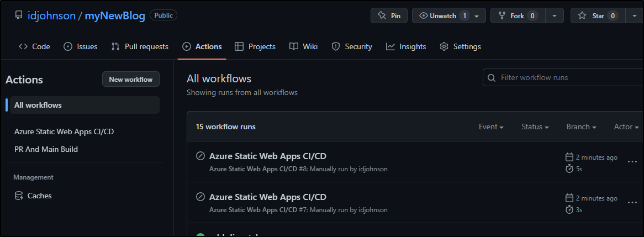Open the idjohnson owner link
This screenshot has width=644, height=237.
51,15
